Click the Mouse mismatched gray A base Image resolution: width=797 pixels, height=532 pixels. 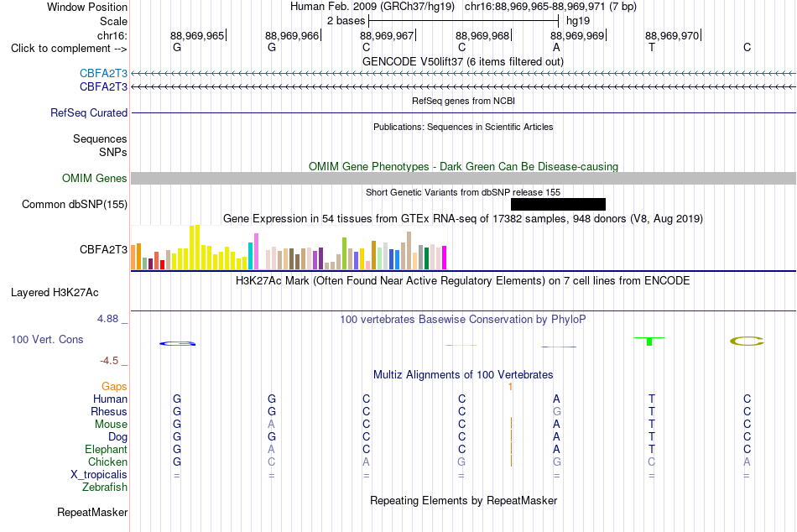[x=272, y=425]
